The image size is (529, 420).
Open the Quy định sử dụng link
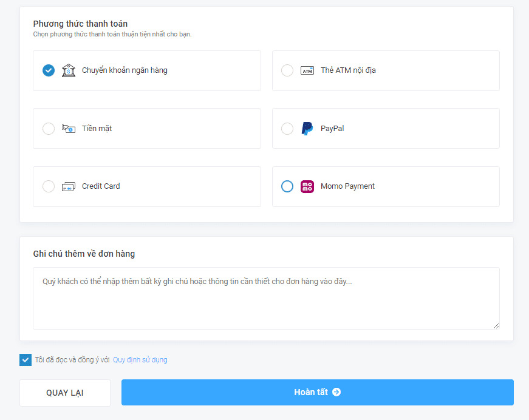140,360
